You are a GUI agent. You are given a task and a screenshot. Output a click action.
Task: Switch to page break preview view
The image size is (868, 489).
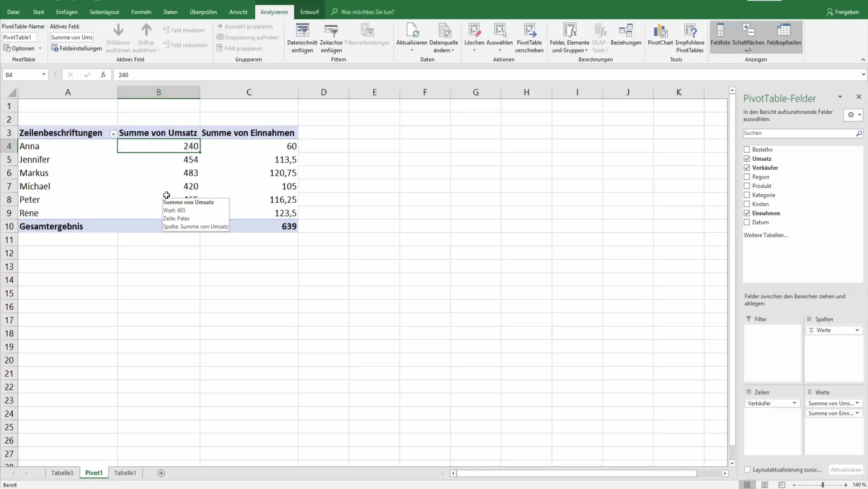(782, 485)
